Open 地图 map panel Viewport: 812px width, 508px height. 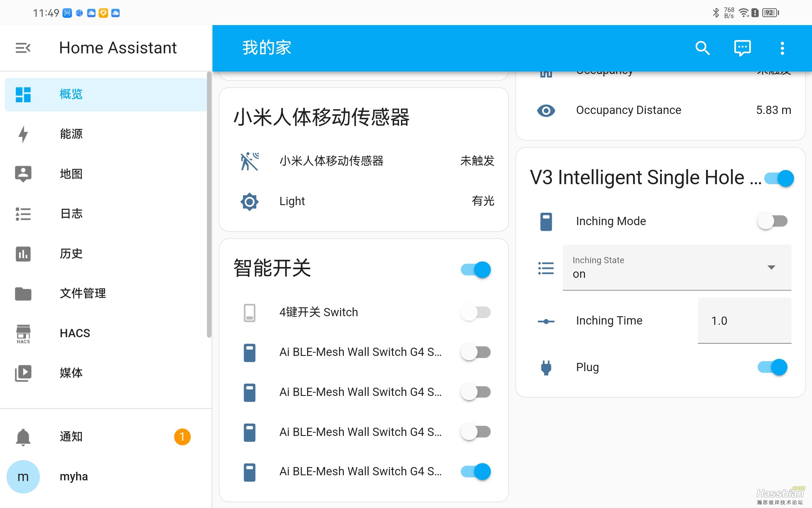(106, 174)
